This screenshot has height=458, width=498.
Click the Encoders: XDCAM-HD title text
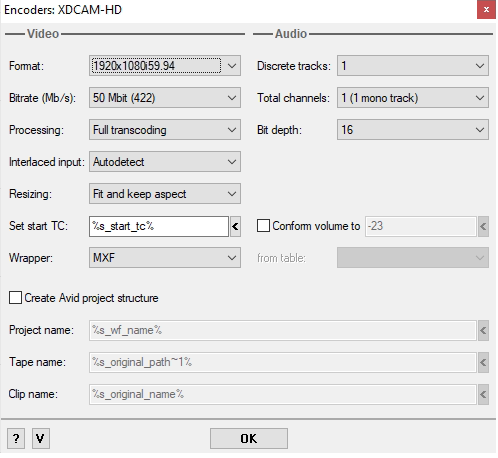pos(63,10)
